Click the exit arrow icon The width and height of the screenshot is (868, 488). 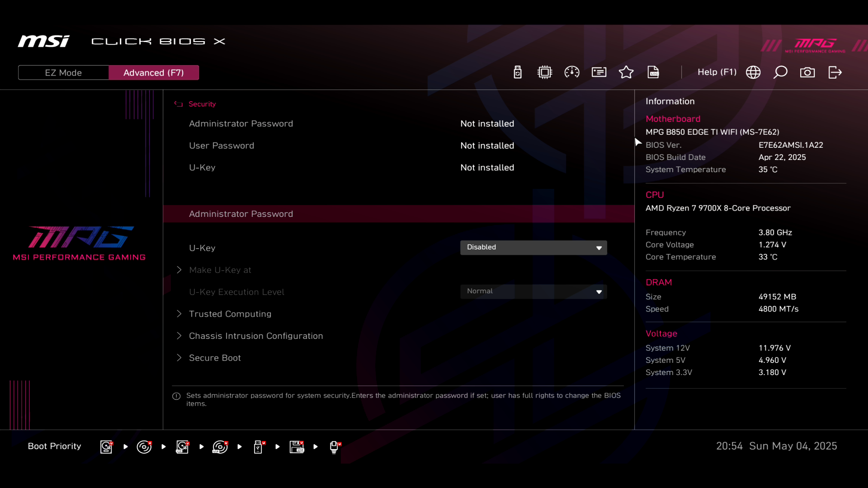pos(835,72)
